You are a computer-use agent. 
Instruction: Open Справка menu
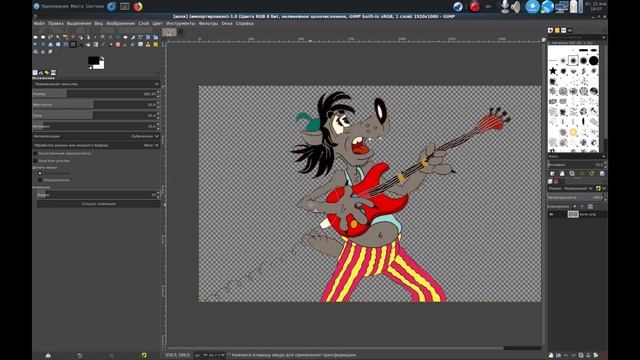click(244, 24)
